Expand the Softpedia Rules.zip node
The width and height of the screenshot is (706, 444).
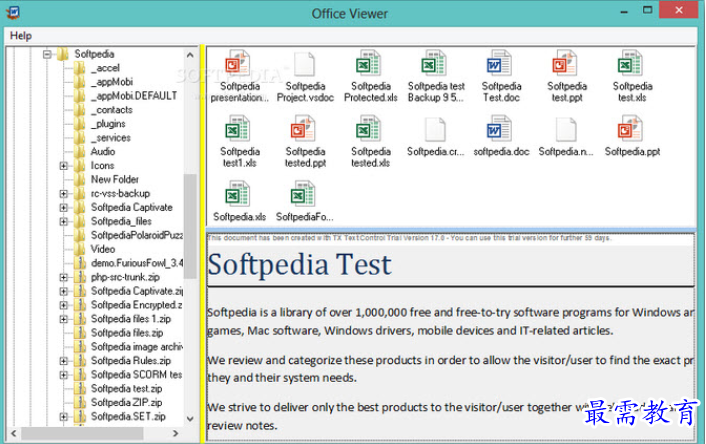coord(63,361)
